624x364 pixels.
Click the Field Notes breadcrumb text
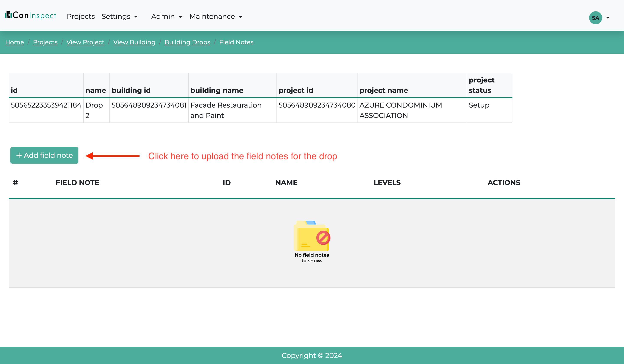(x=236, y=42)
